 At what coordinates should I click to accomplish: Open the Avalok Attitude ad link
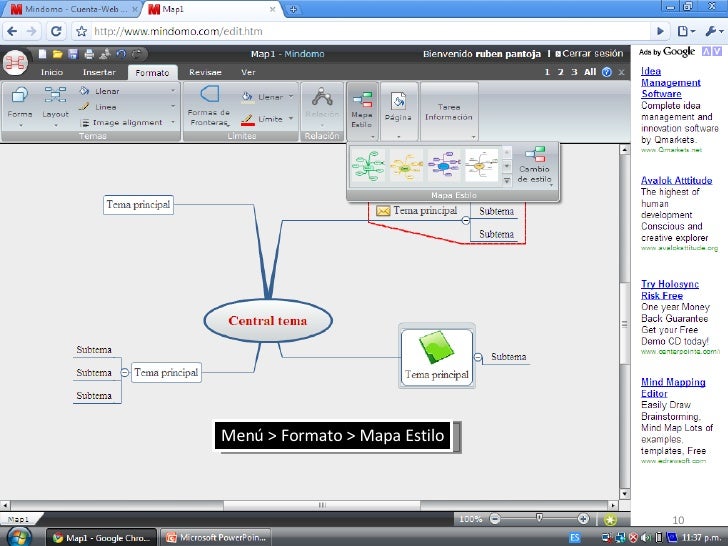pos(676,180)
